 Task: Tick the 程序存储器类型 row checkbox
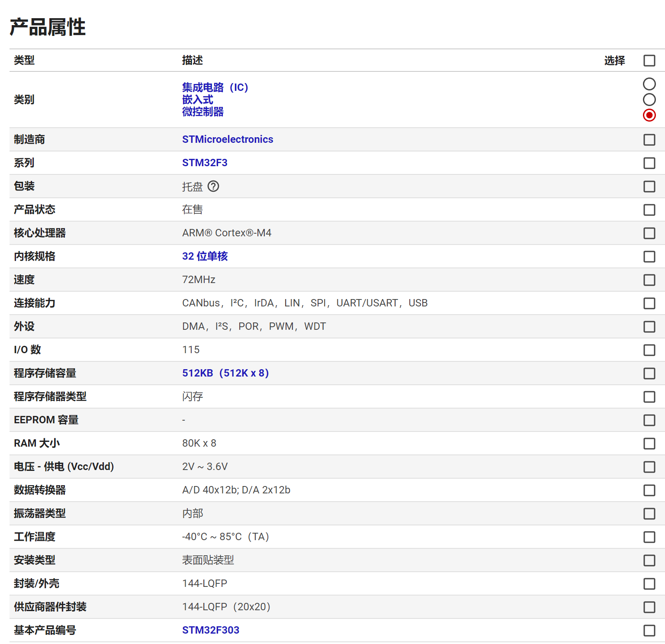tap(649, 397)
